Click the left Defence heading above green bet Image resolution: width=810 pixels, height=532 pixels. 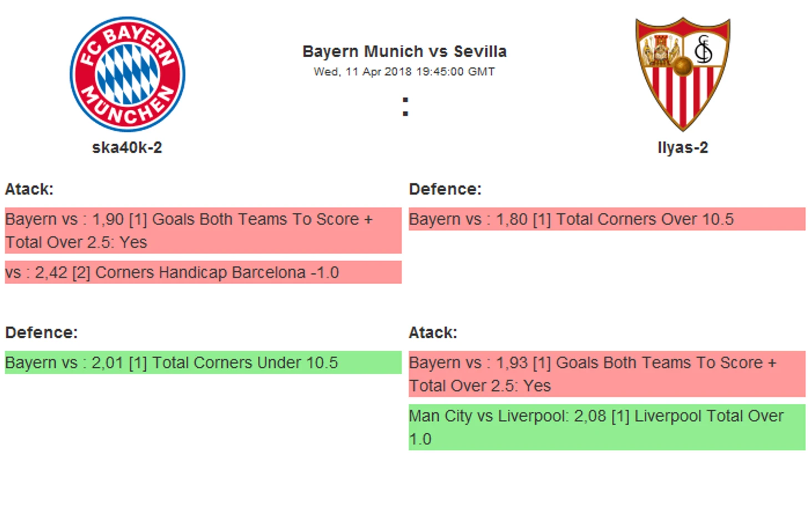42,332
